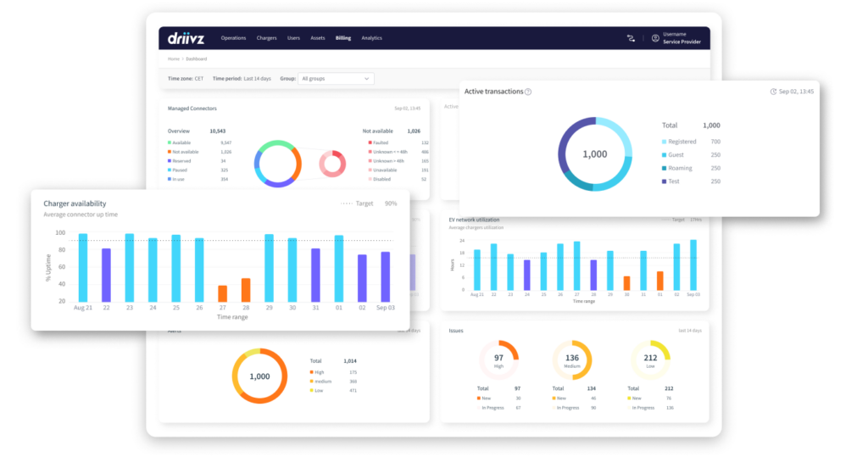
Task: Select the Aug 21 bar in Charger availability
Action: [83, 267]
